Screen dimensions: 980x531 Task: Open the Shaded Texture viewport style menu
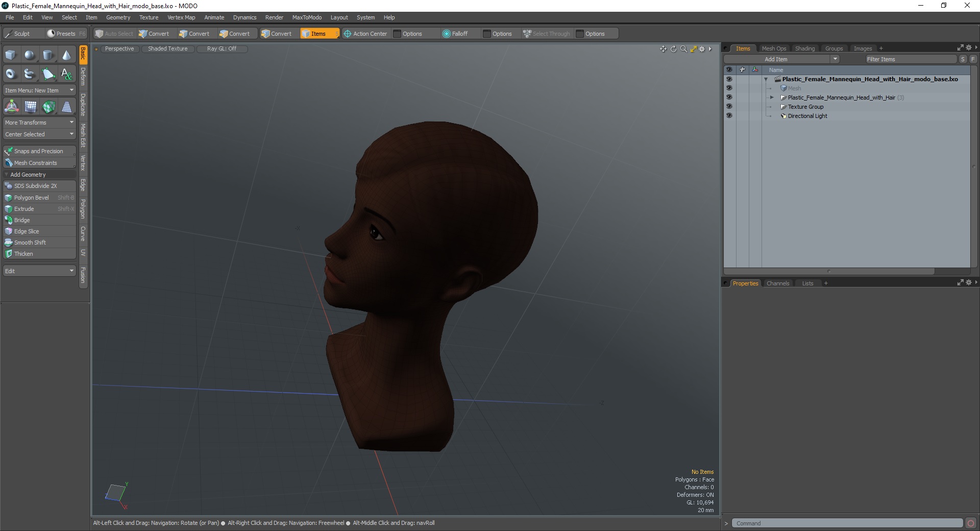168,49
